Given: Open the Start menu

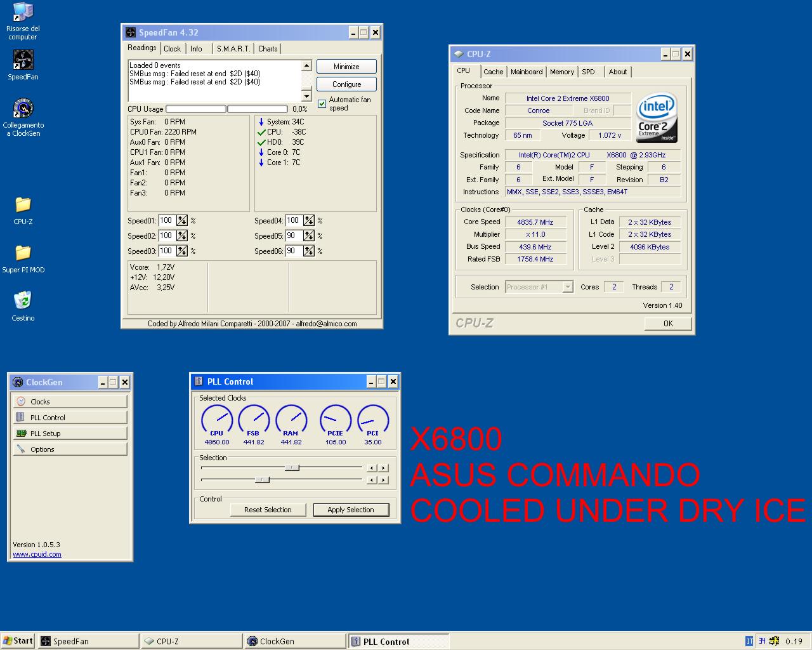Looking at the screenshot, I should (18, 641).
